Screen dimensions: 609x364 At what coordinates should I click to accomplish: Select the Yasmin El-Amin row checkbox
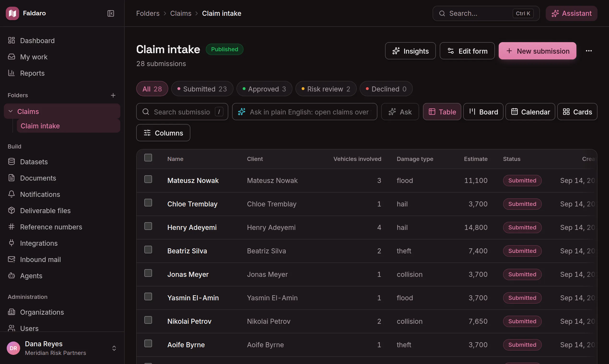coord(148,296)
